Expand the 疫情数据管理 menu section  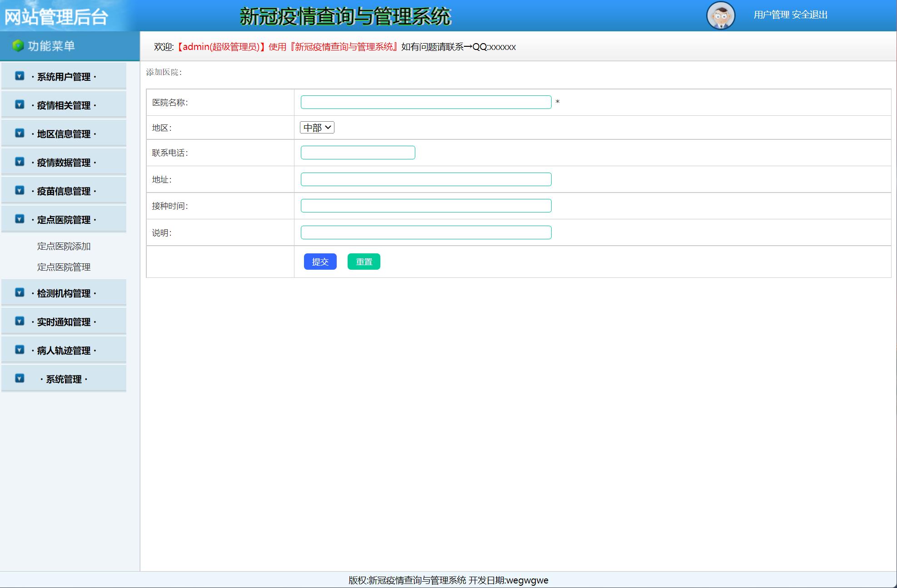pyautogui.click(x=64, y=163)
